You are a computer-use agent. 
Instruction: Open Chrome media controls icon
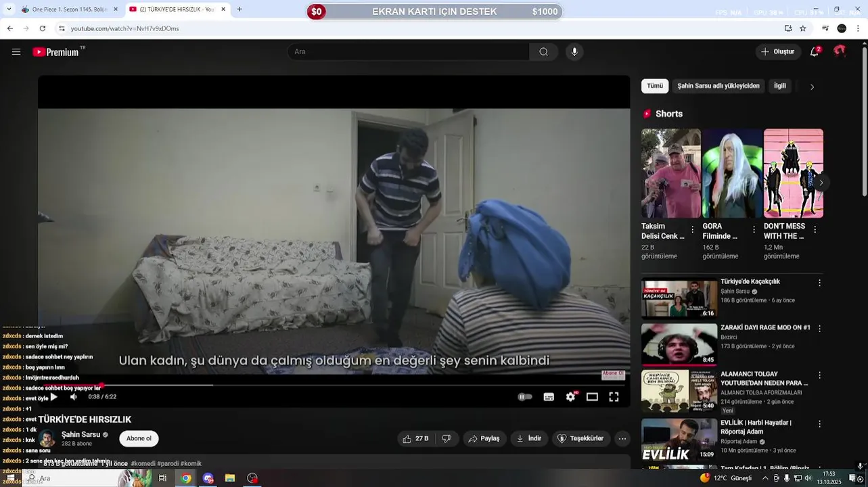pyautogui.click(x=825, y=28)
